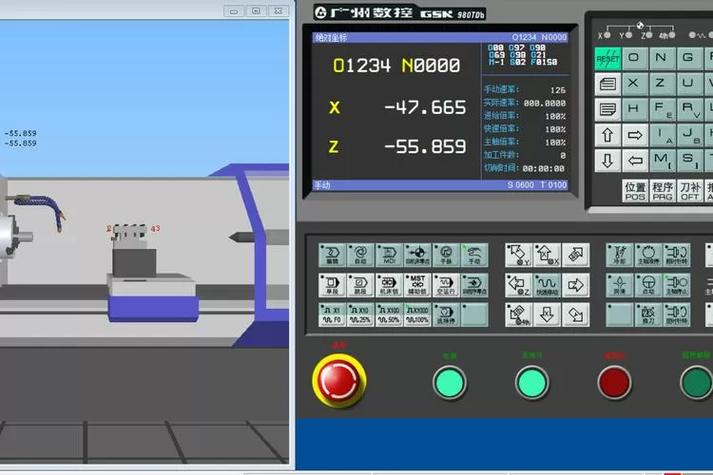Jog X axis with up-arrow X key
The image size is (713, 475).
[x=547, y=255]
